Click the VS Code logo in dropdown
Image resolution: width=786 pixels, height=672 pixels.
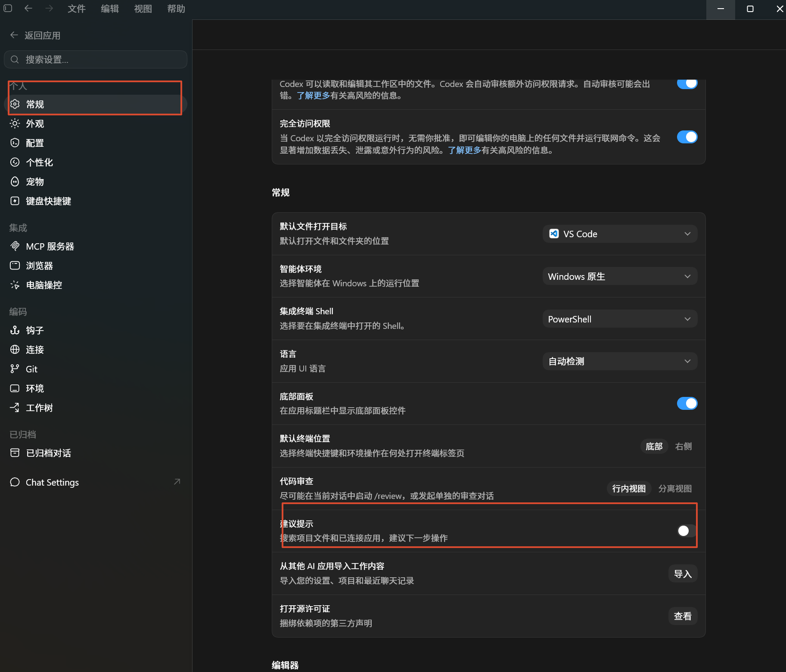pos(554,234)
